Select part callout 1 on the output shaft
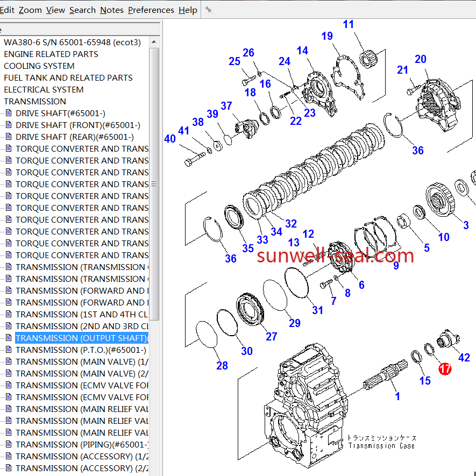The image size is (476, 476). pos(397,396)
